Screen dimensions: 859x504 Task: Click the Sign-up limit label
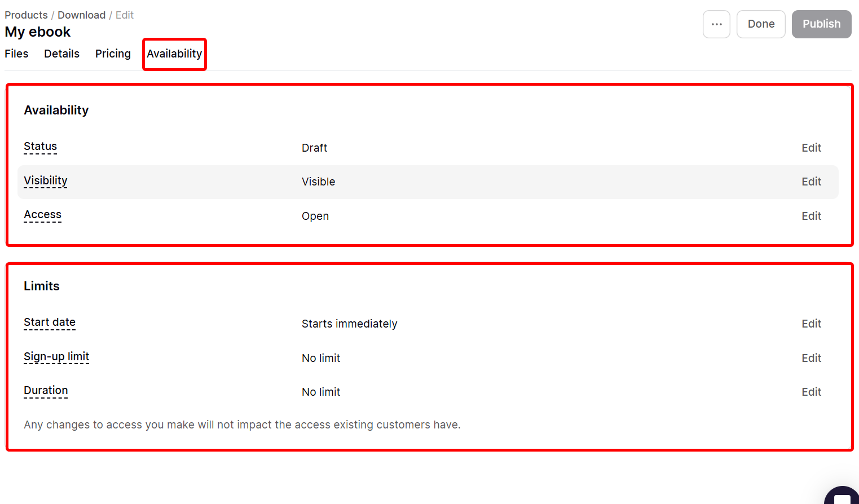click(56, 357)
